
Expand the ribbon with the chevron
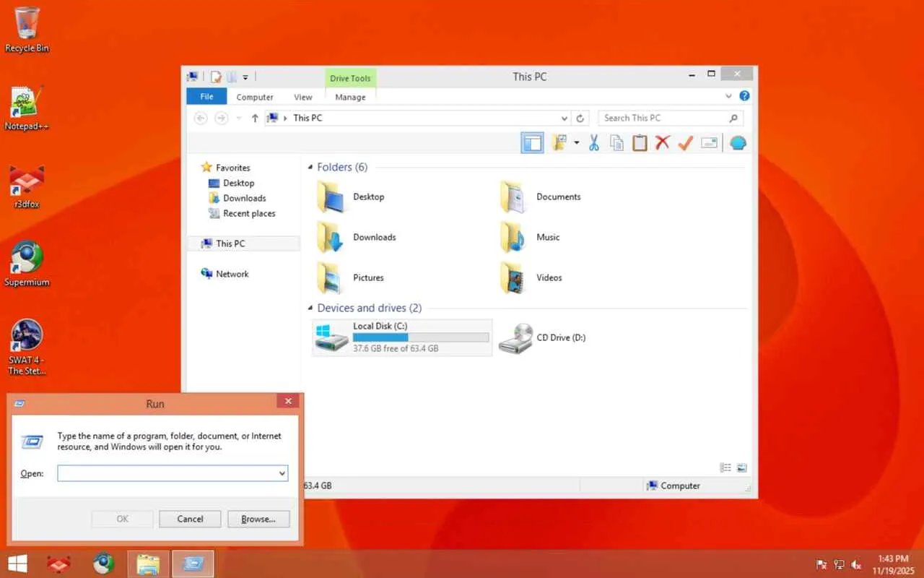(728, 96)
